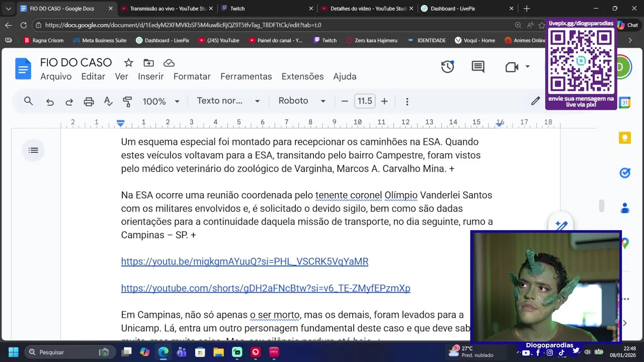Open the youtu.be video link

(245, 261)
